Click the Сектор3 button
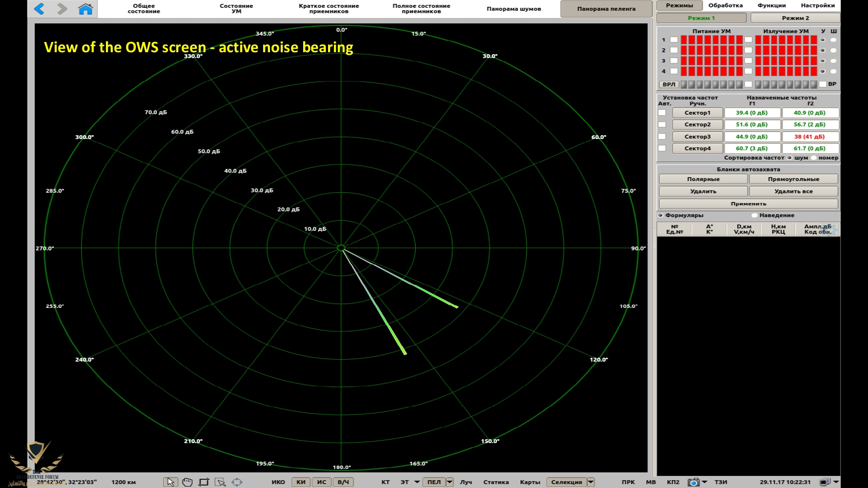 click(x=697, y=137)
